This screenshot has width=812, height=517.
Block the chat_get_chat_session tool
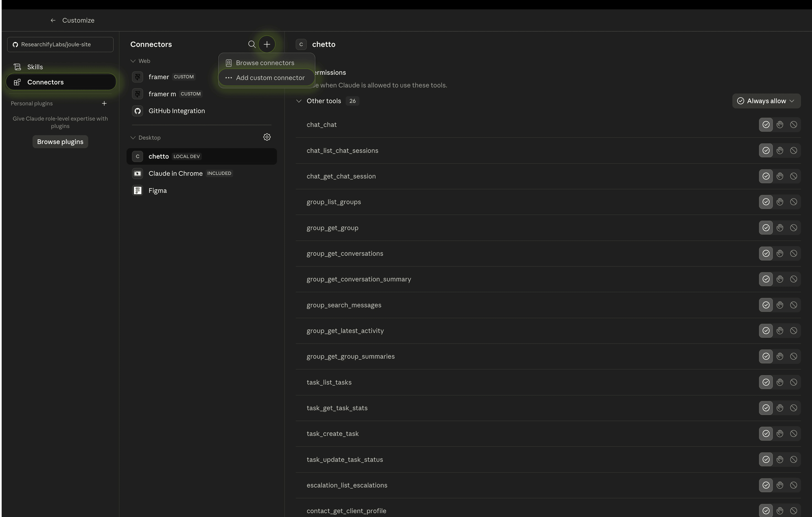click(793, 176)
